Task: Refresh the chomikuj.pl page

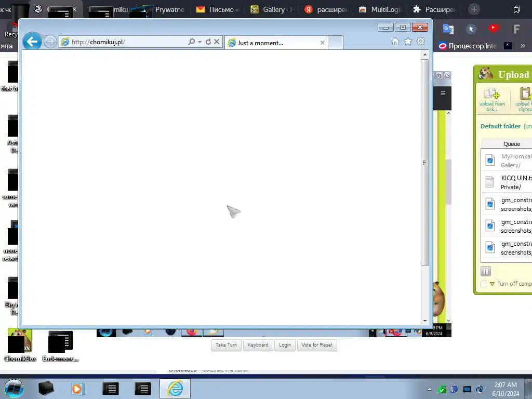Action: tap(208, 42)
